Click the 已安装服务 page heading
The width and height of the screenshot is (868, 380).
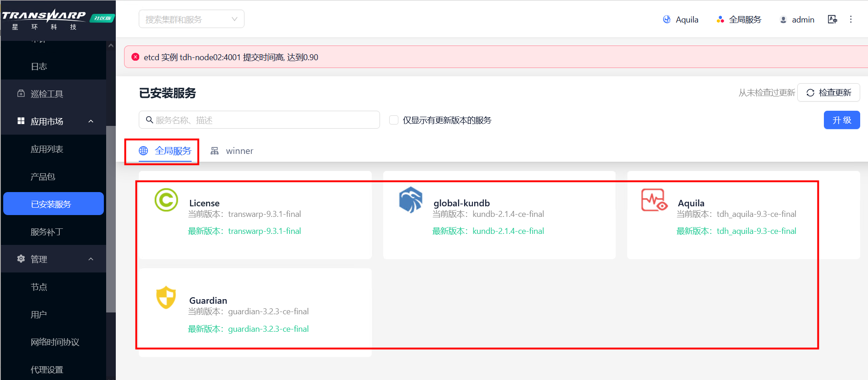coord(167,93)
